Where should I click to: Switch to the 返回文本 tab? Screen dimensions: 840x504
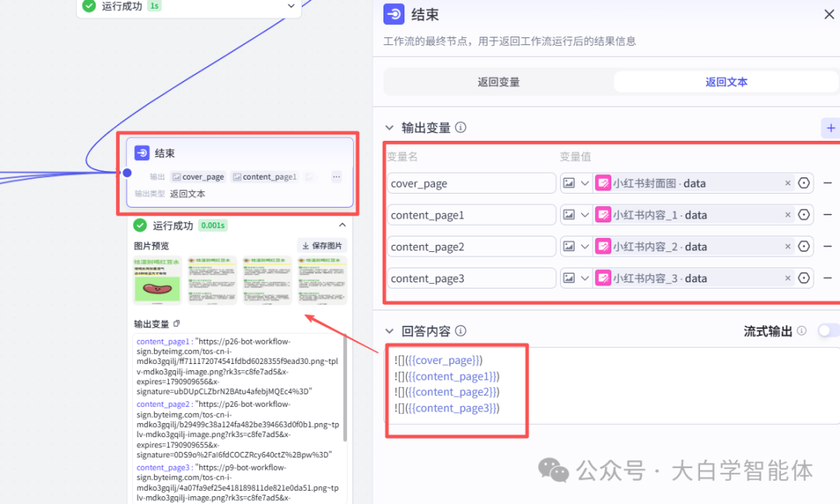pyautogui.click(x=726, y=82)
